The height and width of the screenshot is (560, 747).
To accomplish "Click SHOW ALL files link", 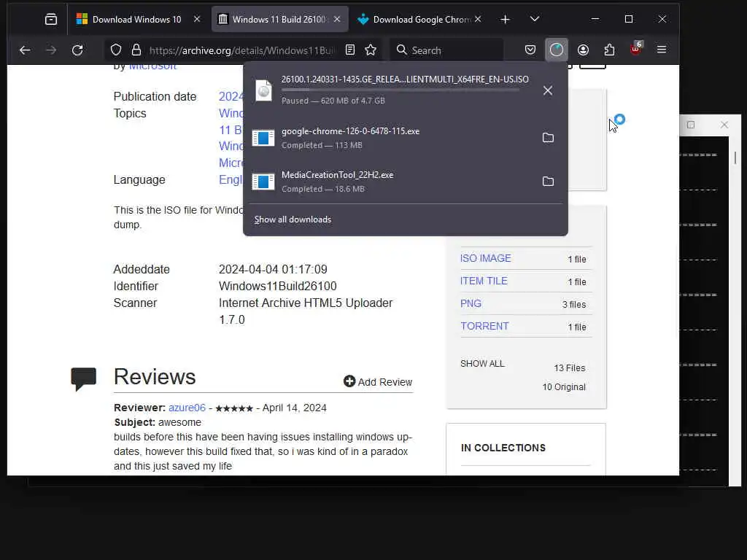I will pyautogui.click(x=482, y=364).
